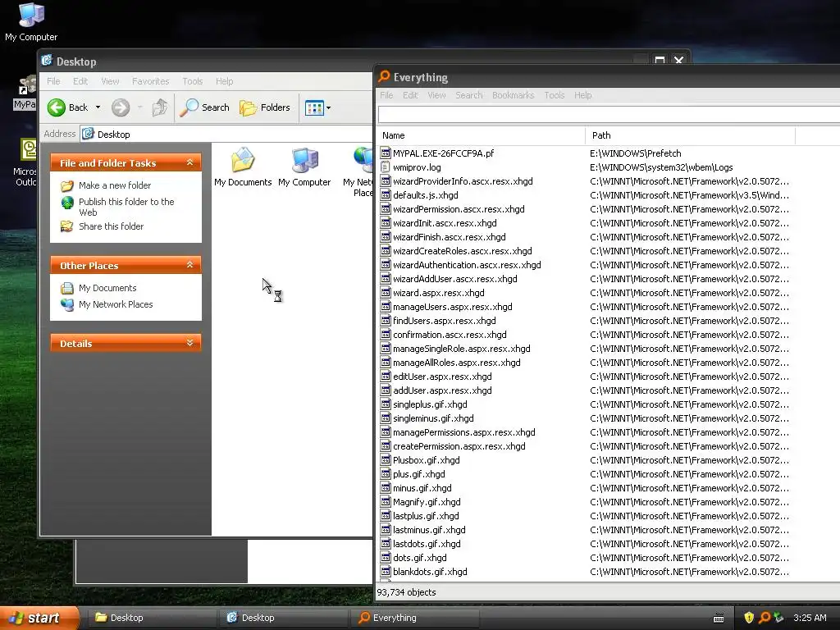Image resolution: width=840 pixels, height=630 pixels.
Task: Click the keyboard icon in the taskbar
Action: (719, 619)
